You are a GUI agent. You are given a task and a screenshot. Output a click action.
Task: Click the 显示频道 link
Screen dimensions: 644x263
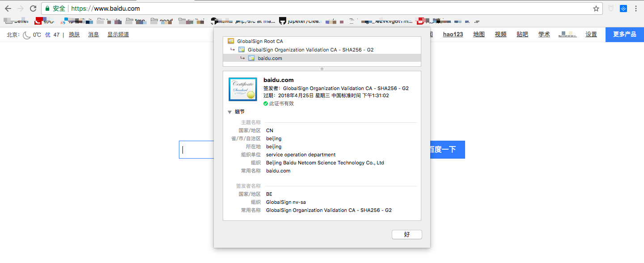(118, 34)
